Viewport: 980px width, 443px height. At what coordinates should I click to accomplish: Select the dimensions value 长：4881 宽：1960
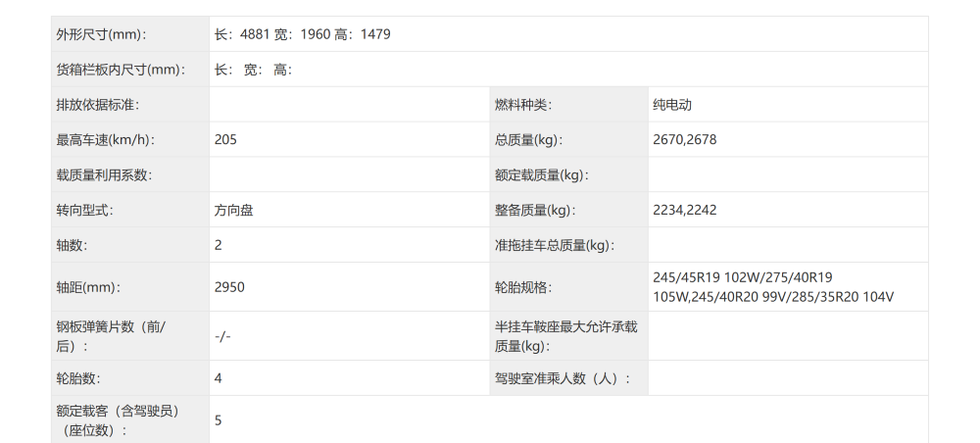(x=273, y=34)
